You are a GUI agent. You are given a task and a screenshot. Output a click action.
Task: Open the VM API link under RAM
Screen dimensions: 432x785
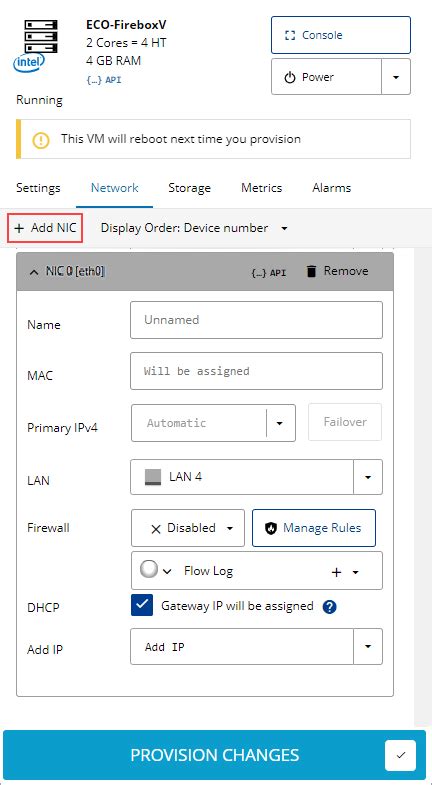click(104, 80)
